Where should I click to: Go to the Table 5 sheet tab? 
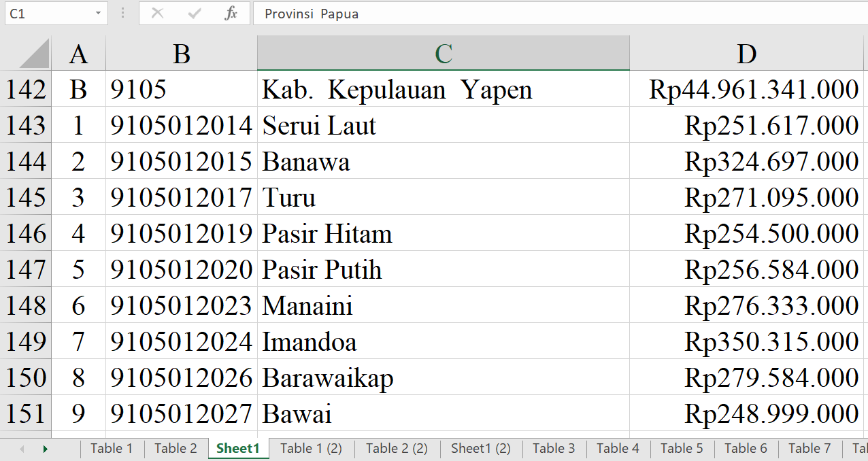click(x=682, y=448)
